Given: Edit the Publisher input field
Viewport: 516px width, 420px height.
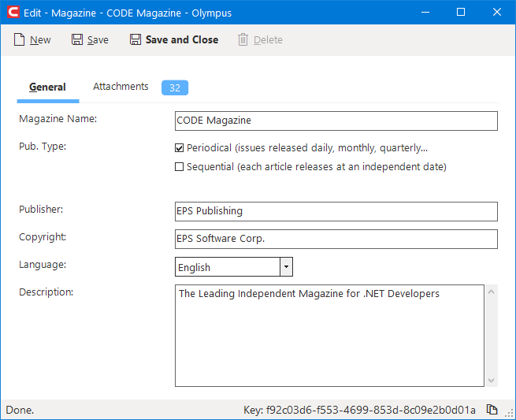Looking at the screenshot, I should (x=336, y=211).
